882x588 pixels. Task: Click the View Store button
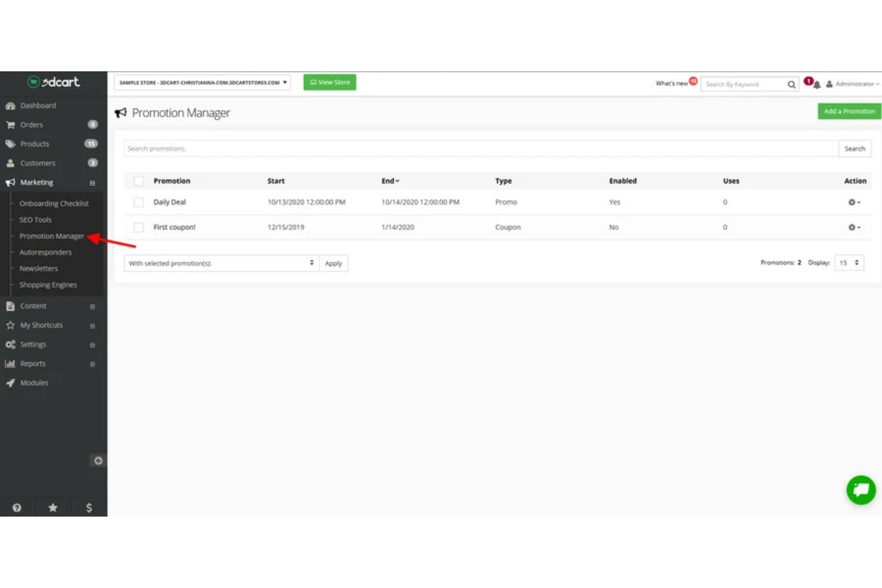point(330,82)
